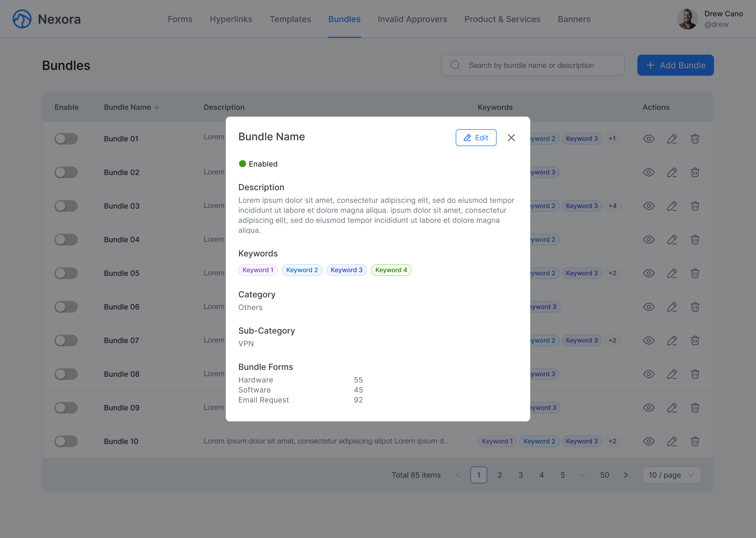
Task: Open the Templates navigation tab
Action: click(290, 19)
